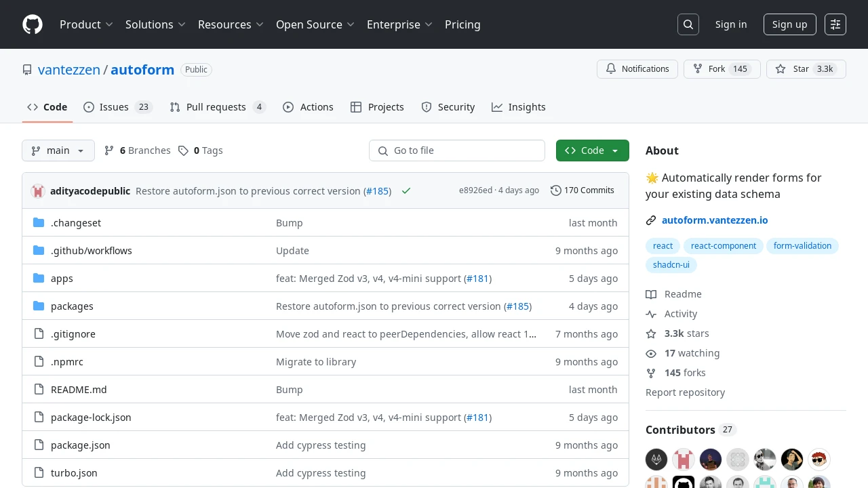Select the react topic tag
Viewport: 868px width, 488px height.
pos(663,246)
